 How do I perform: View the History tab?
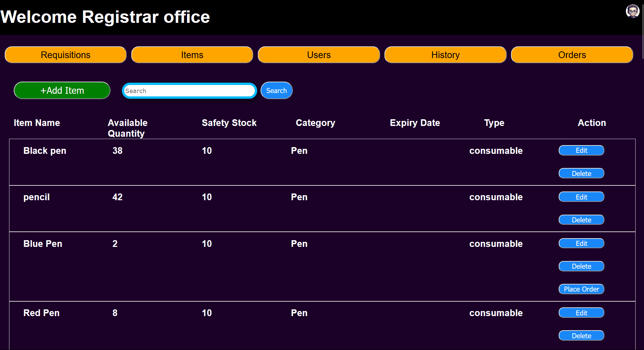click(445, 55)
